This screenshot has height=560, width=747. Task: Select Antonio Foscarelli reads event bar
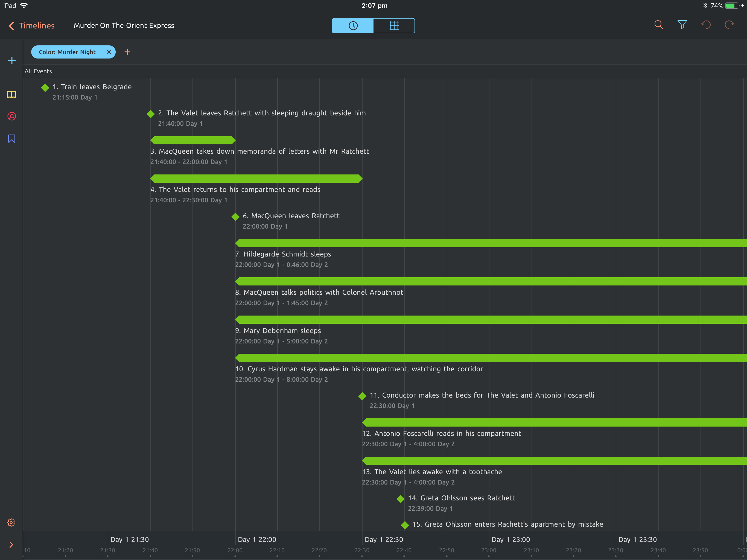(x=555, y=422)
